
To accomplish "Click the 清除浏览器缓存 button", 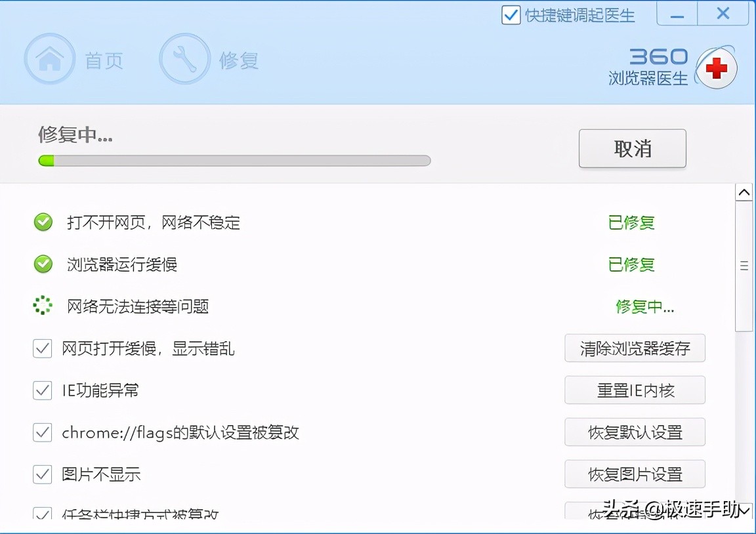I will coord(635,348).
